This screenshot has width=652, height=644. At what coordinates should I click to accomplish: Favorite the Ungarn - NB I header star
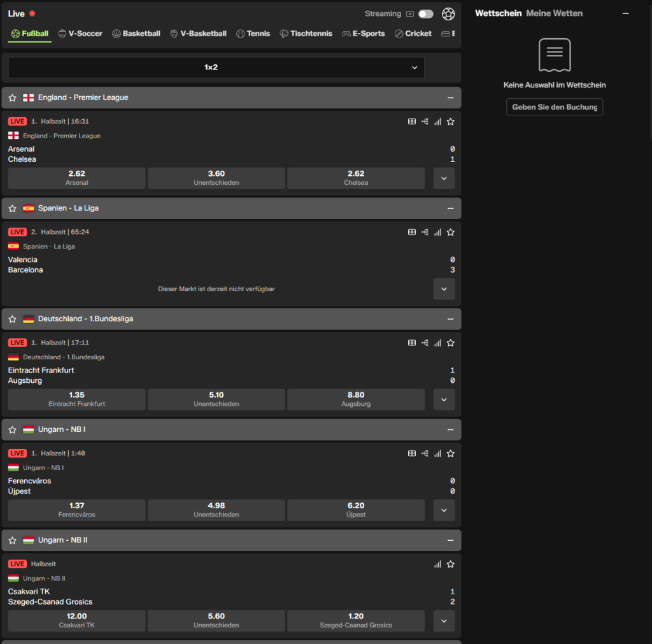13,430
